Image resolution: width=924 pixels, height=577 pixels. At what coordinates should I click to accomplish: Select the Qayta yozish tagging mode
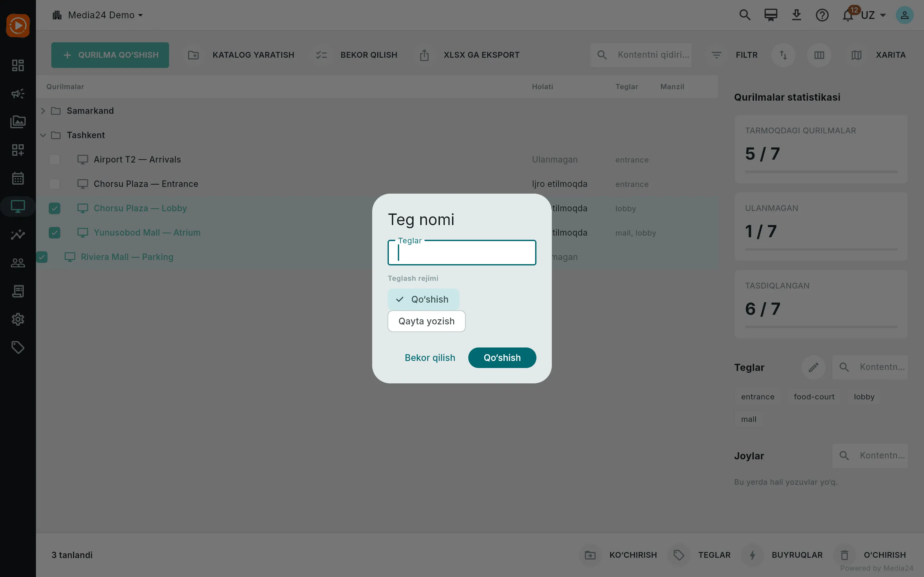[x=426, y=321]
